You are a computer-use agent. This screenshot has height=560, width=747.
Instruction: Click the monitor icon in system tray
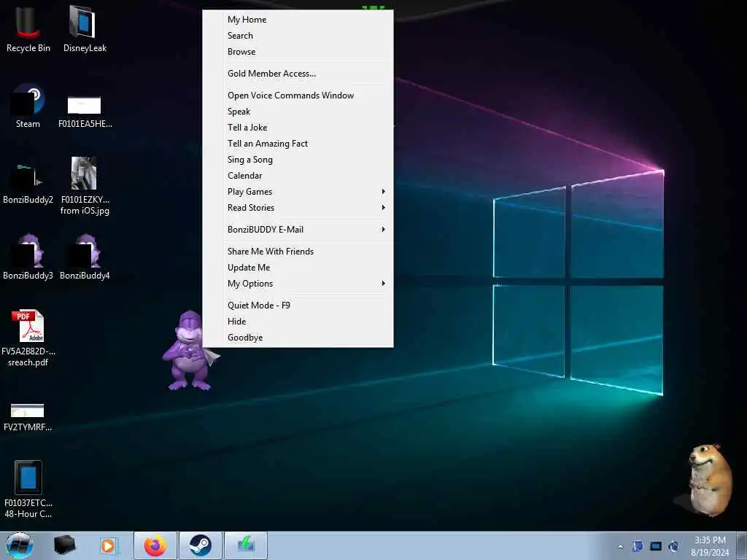point(656,546)
